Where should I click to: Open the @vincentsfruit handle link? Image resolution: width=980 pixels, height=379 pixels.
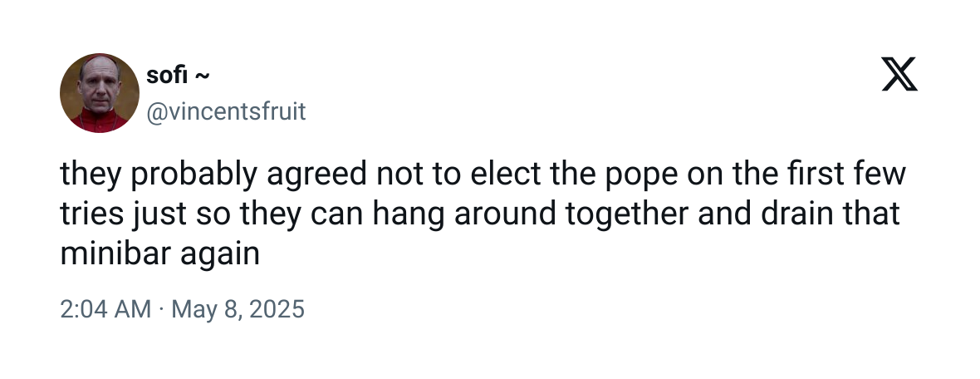point(226,111)
